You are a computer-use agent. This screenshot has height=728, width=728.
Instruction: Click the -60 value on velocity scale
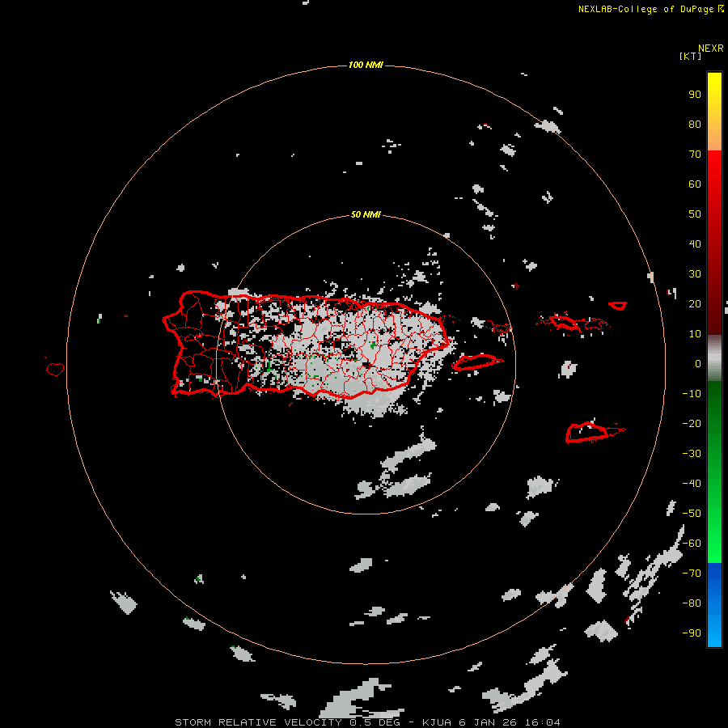692,544
